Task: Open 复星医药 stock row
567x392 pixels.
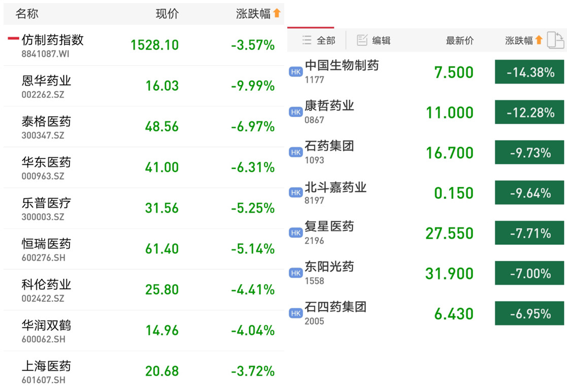Action: 427,233
